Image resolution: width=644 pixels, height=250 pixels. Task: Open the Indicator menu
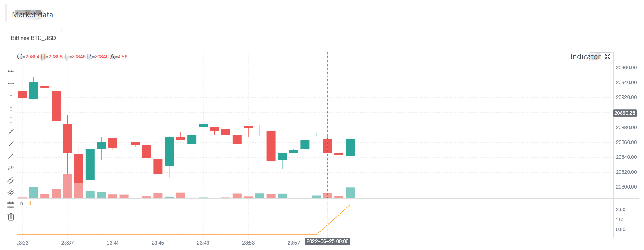[x=585, y=57]
